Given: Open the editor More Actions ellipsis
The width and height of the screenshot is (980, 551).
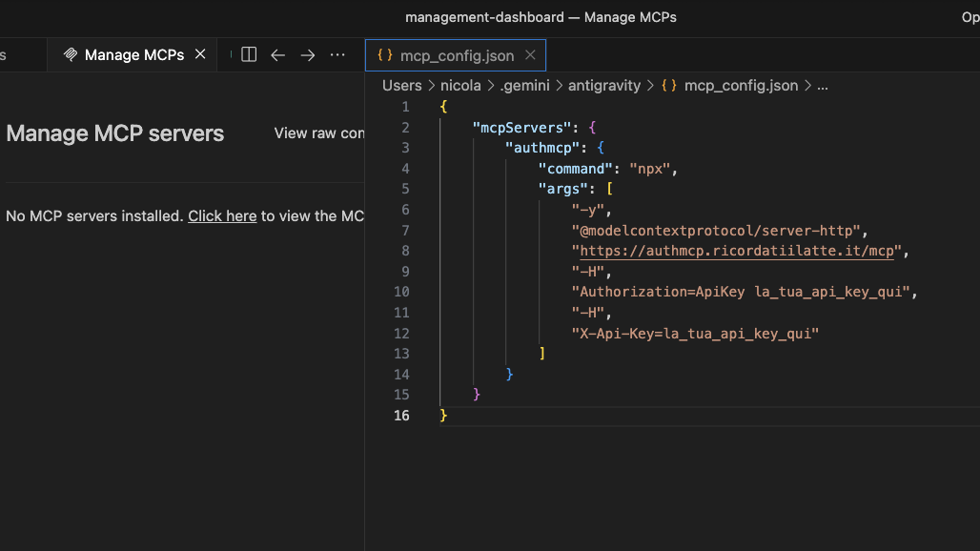Looking at the screenshot, I should 337,55.
